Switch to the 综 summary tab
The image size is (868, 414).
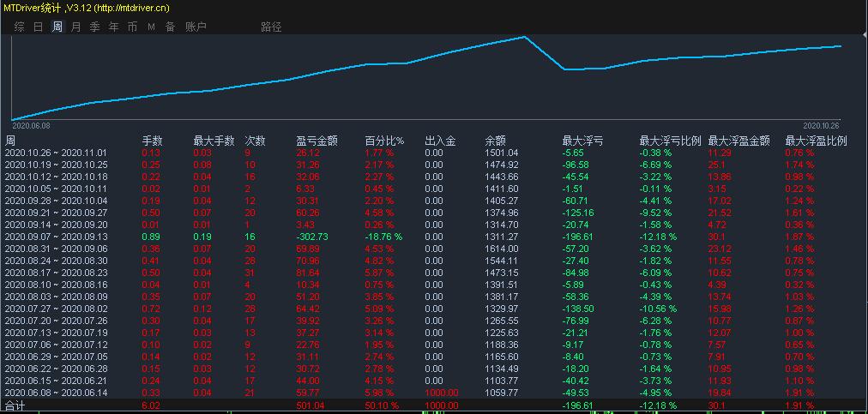20,27
